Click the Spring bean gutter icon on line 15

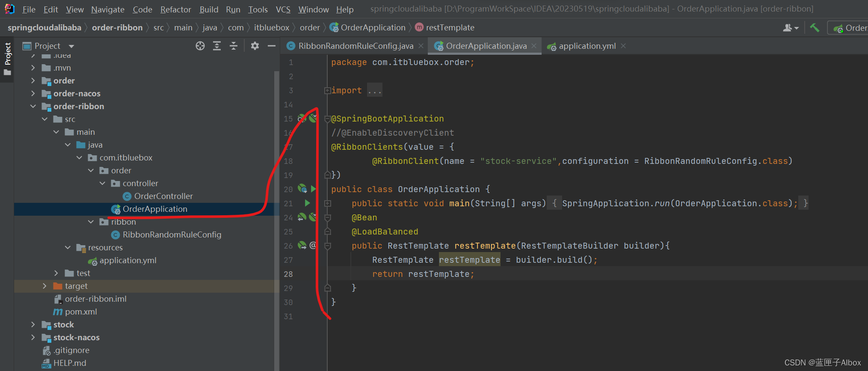point(302,118)
